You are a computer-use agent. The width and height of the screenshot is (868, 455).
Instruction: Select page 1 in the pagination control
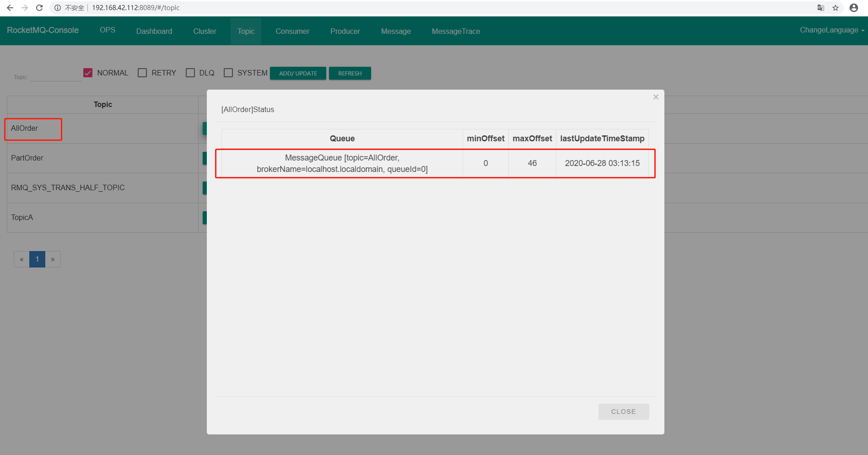click(37, 259)
